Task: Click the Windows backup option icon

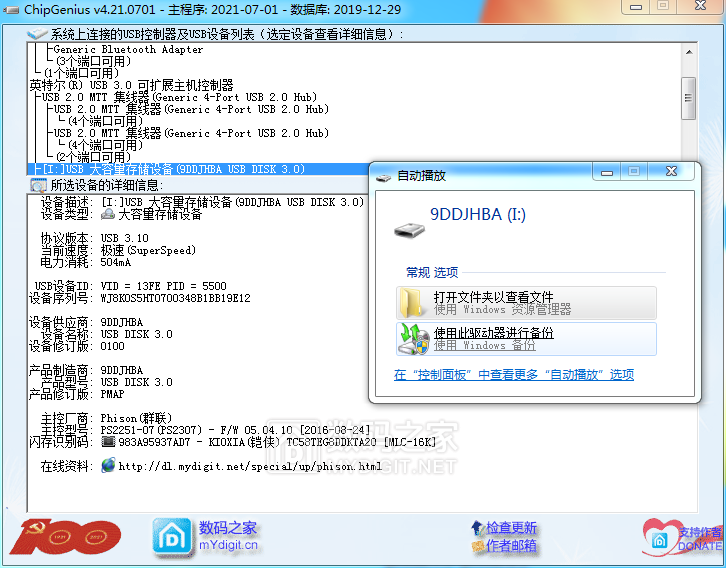Action: click(x=413, y=339)
